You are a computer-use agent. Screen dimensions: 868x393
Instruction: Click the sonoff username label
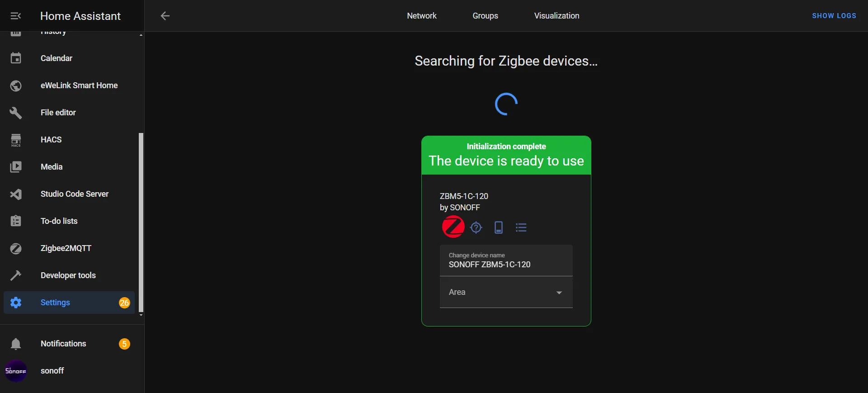click(52, 371)
